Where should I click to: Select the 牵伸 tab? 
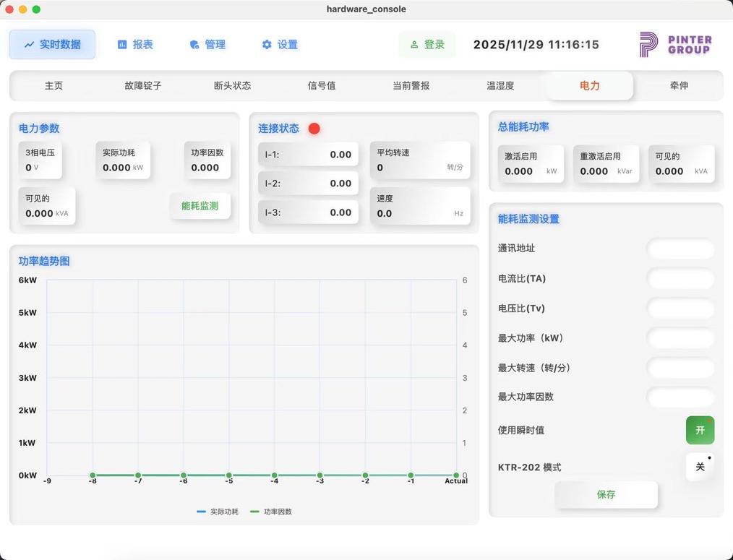[x=678, y=85]
